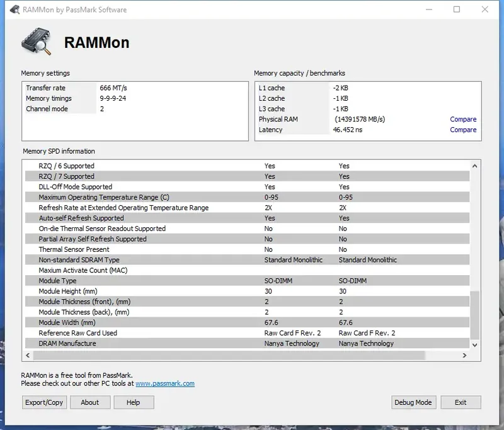504x430 pixels.
Task: Click the horizontal scrollbar track of SPD list
Action: coord(229,355)
